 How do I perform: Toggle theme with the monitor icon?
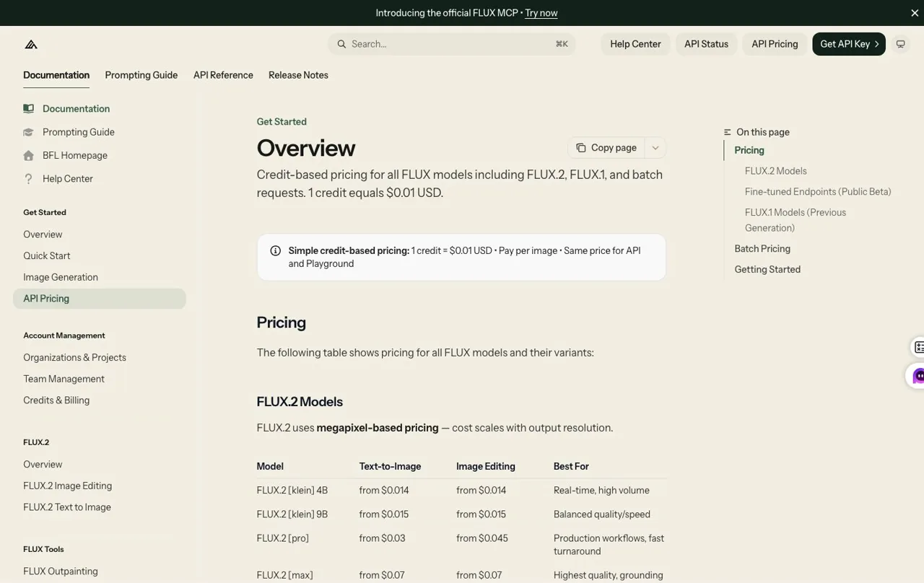900,44
